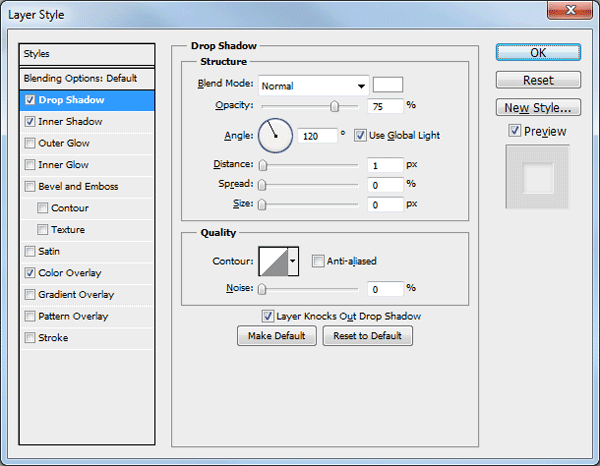Click the Distance value field

385,165
